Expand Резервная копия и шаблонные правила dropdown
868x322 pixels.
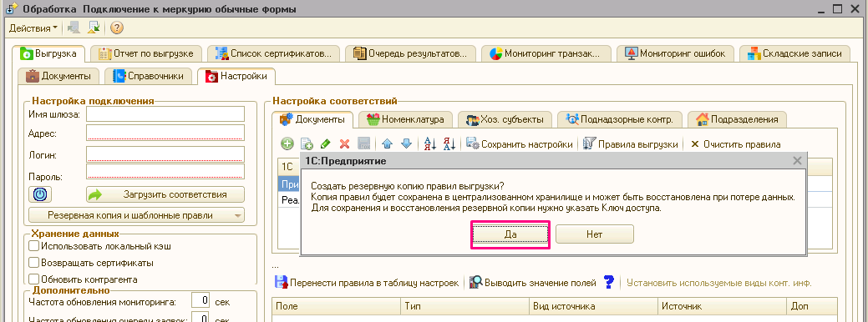[x=136, y=215]
